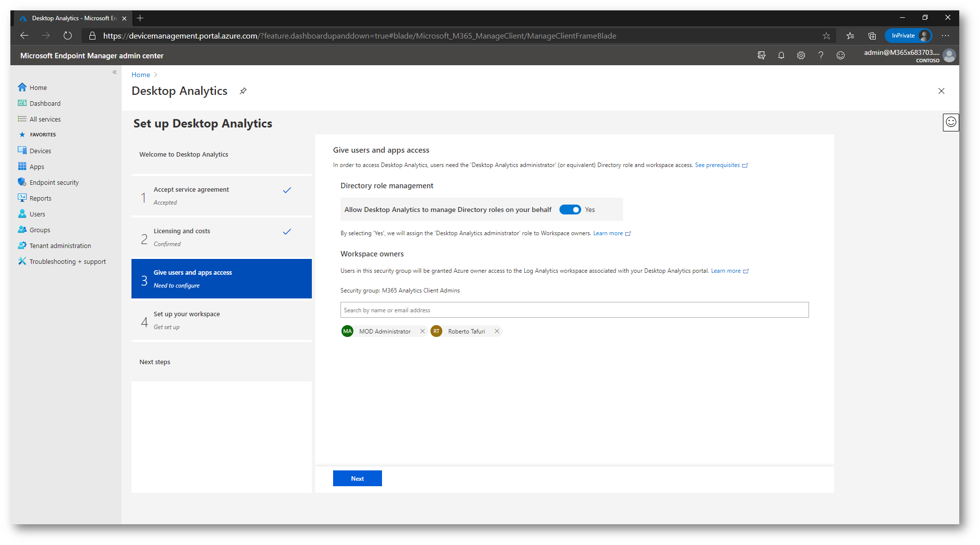Select the Next steps item
This screenshot has width=980, height=545.
(221, 362)
